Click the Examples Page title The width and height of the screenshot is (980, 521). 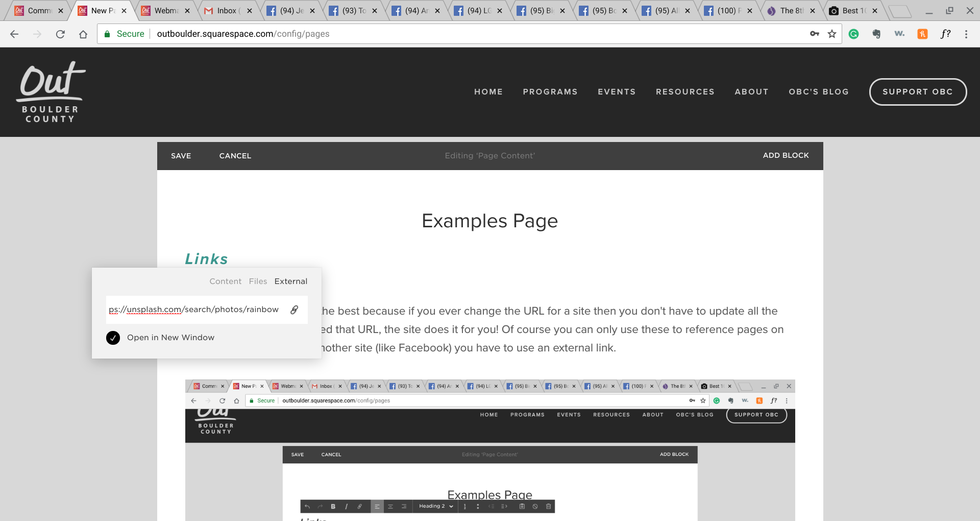tap(490, 221)
